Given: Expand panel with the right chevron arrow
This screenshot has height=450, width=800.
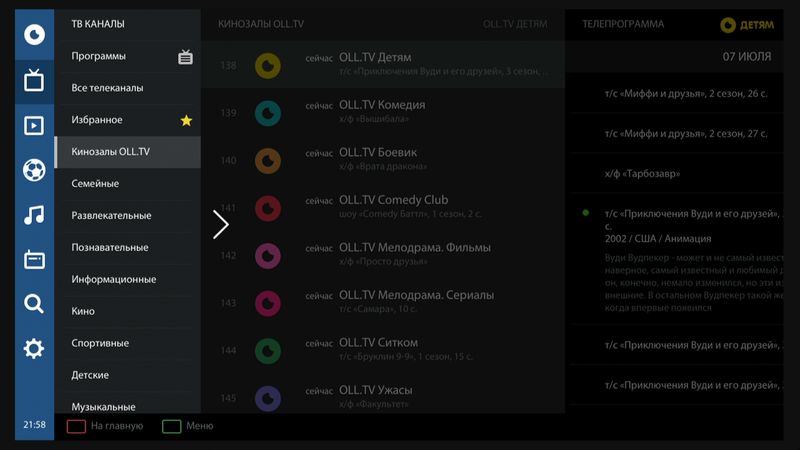Looking at the screenshot, I should (221, 224).
